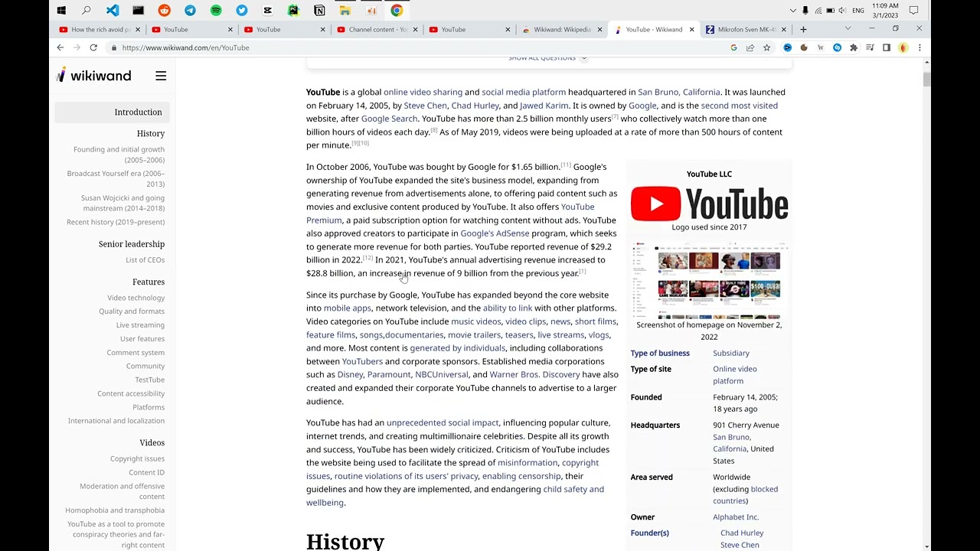Open the Notion app in the taskbar
980x551 pixels.
pyautogui.click(x=319, y=11)
